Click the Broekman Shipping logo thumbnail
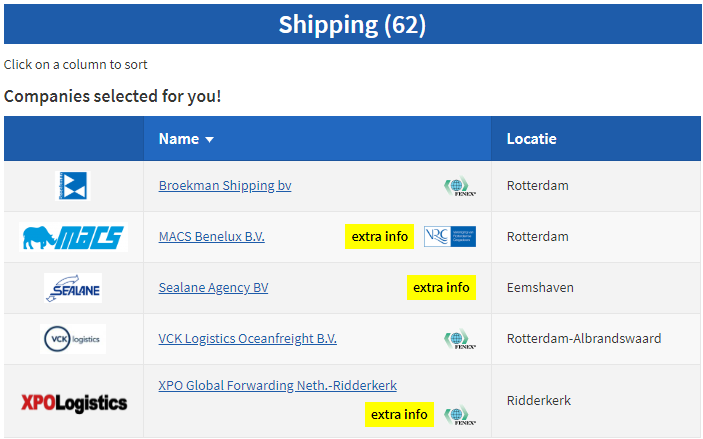Viewport: 703px width, 439px height. [x=73, y=186]
